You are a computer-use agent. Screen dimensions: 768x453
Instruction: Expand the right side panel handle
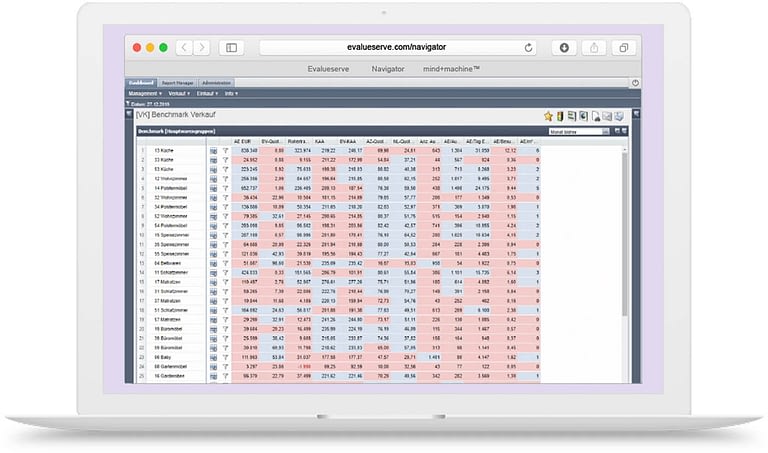[636, 114]
